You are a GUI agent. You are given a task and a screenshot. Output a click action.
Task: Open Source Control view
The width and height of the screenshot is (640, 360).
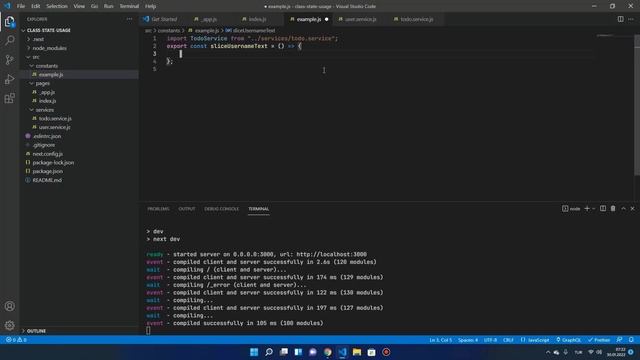tap(9, 60)
